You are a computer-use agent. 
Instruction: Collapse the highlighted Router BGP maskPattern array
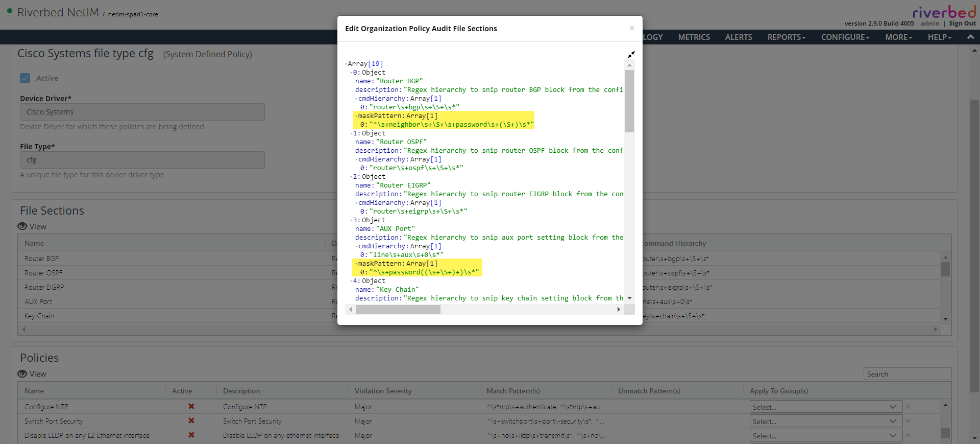[356, 116]
